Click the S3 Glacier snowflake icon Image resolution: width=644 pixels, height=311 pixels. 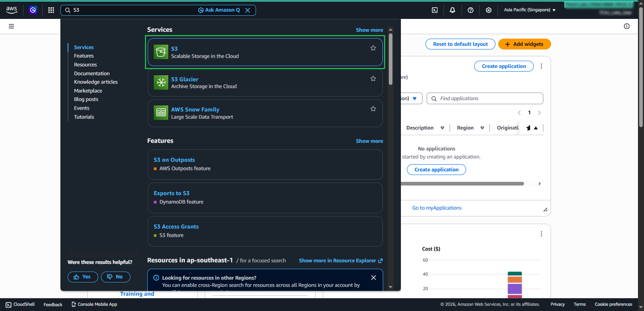pos(161,82)
